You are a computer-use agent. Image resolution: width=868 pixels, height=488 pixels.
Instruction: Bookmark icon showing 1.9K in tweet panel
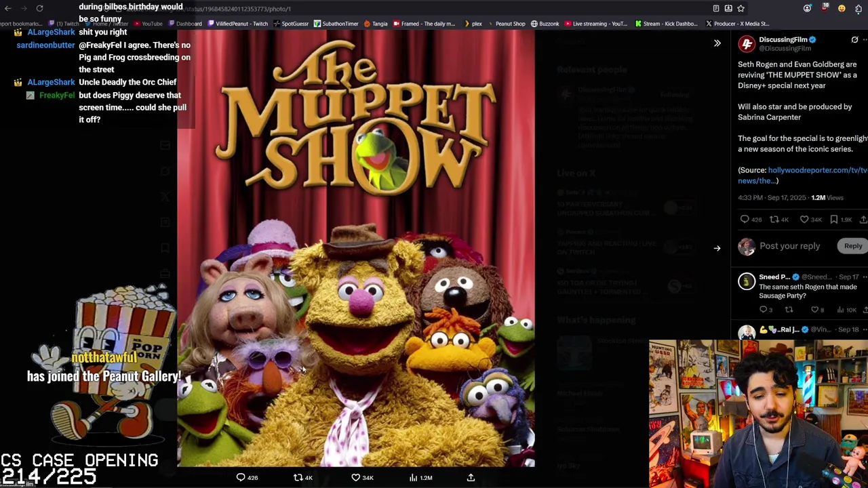834,220
